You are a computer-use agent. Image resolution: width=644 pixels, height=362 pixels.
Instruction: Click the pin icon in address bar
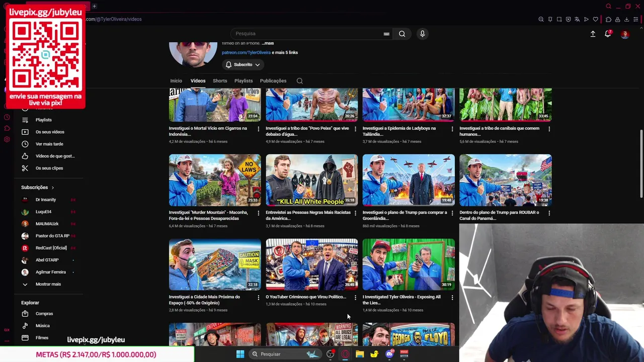tap(550, 19)
